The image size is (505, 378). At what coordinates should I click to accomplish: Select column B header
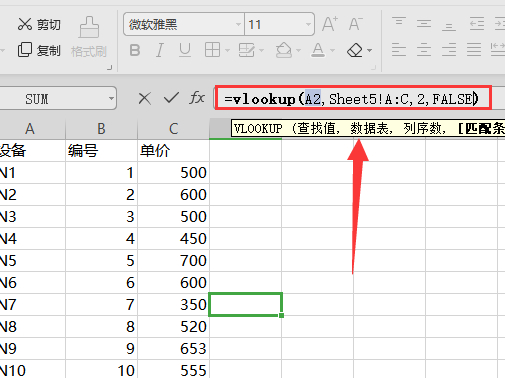coord(101,129)
